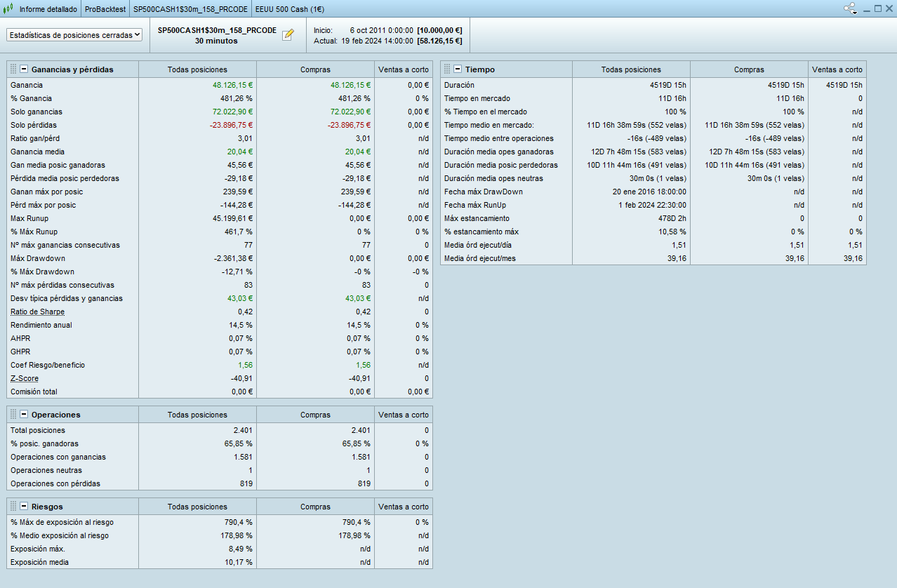Click Ventas a corto header in Tiempo panel
897x588 pixels.
tap(837, 69)
